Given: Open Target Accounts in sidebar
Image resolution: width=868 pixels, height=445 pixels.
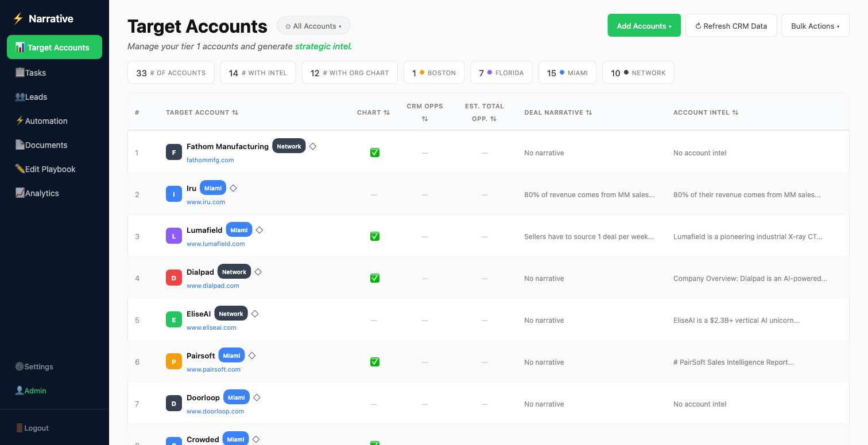Looking at the screenshot, I should [x=55, y=47].
